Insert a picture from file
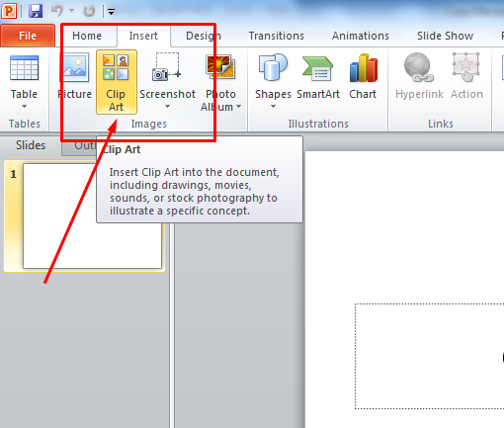The image size is (504, 428). point(74,76)
